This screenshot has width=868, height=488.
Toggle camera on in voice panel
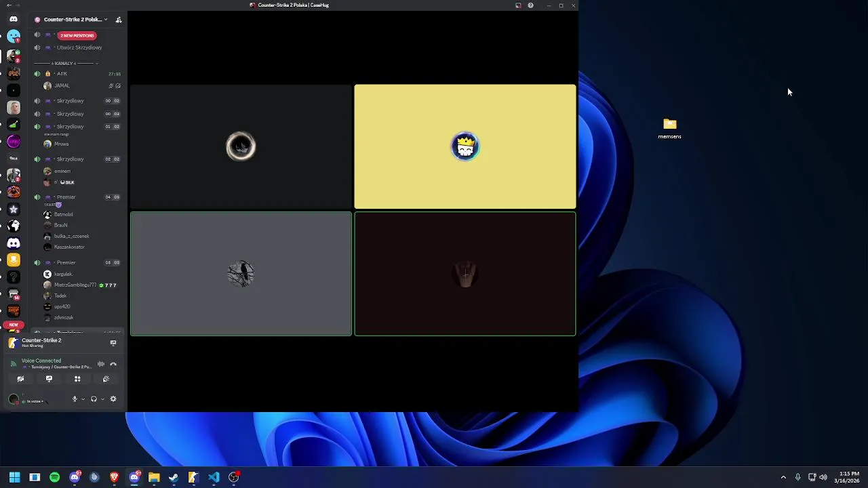[20, 379]
